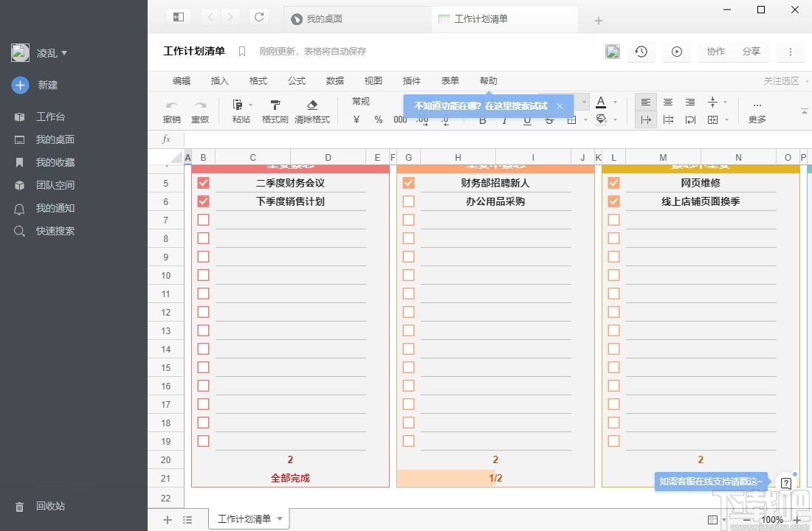The height and width of the screenshot is (531, 812).
Task: Select the Clear Format (清除格式) tool
Action: coord(312,111)
